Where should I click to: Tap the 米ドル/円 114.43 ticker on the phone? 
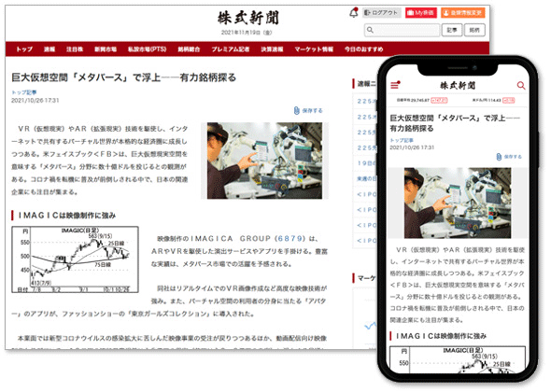click(493, 100)
